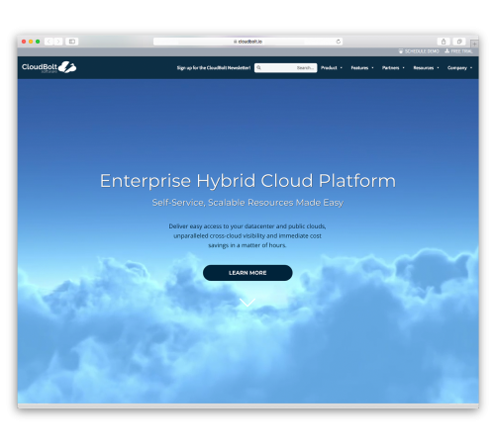Screen dimensions: 495x448
Task: Add a new tab with the plus icon
Action: (474, 44)
